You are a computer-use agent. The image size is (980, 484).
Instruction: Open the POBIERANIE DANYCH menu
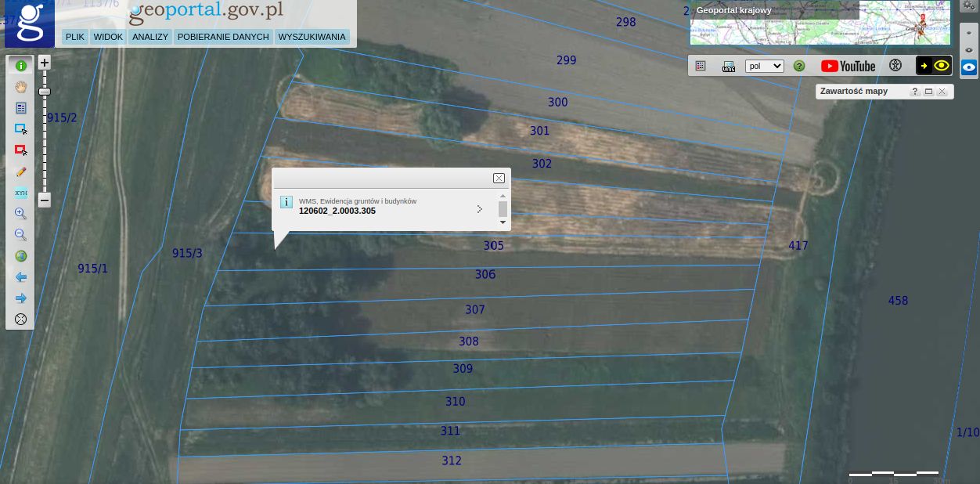coord(223,37)
